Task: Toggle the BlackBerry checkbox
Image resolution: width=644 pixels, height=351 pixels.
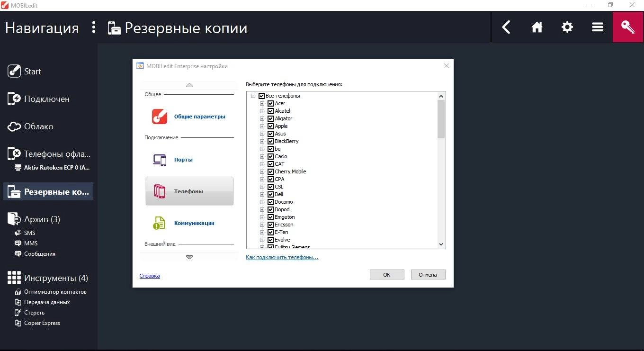Action: click(x=271, y=141)
